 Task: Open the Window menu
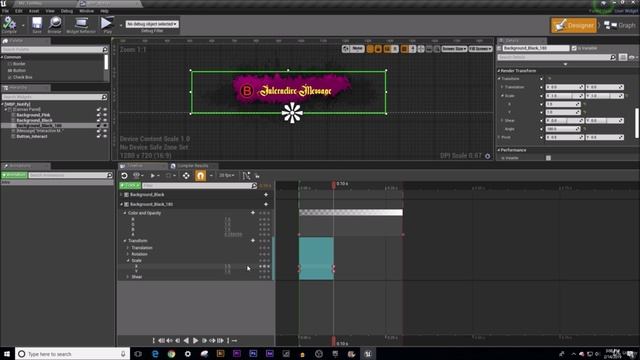87,11
